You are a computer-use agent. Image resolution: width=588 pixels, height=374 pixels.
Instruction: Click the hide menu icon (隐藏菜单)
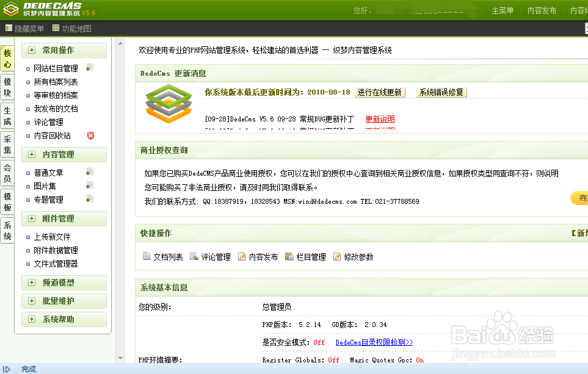click(x=9, y=28)
